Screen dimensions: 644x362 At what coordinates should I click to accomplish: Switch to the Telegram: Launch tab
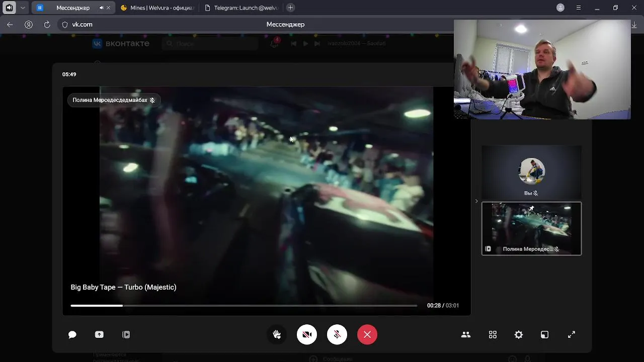pos(240,8)
